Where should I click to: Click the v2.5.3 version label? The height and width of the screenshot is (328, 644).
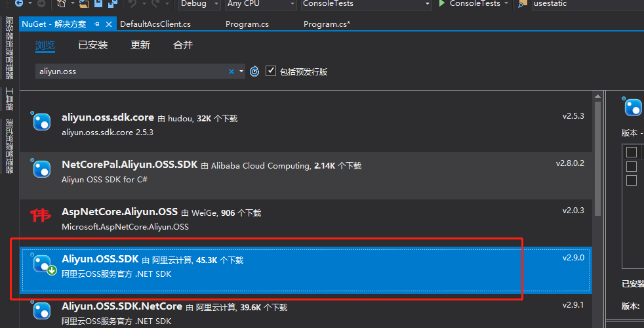[573, 116]
